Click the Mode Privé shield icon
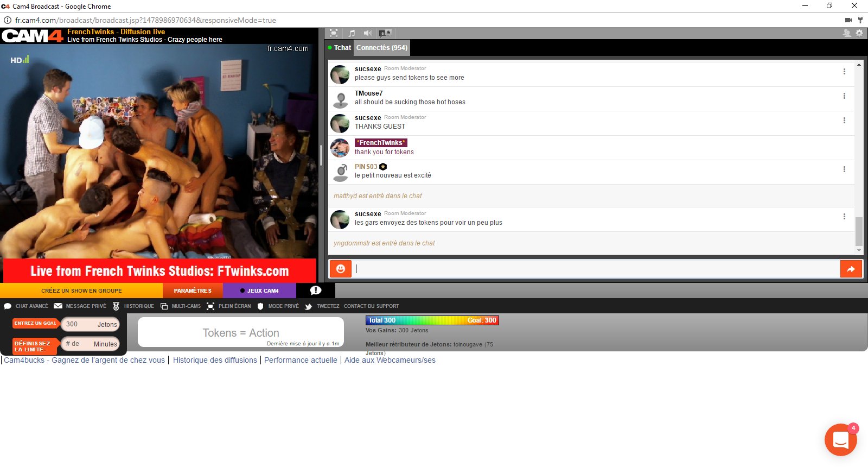This screenshot has width=868, height=467. (260, 306)
